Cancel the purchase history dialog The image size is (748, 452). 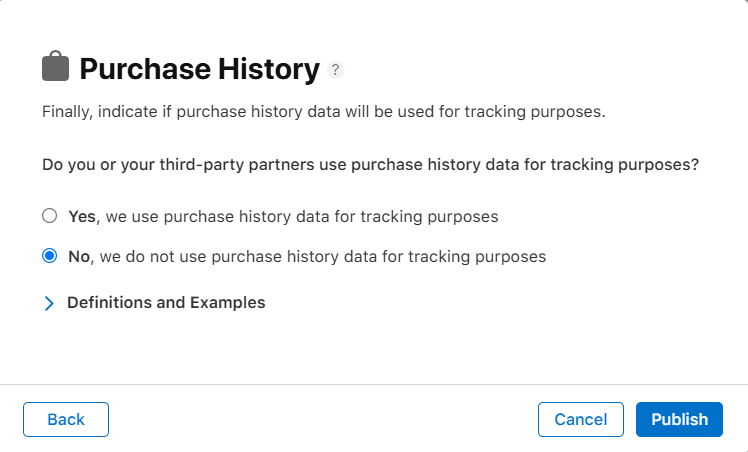pos(580,419)
